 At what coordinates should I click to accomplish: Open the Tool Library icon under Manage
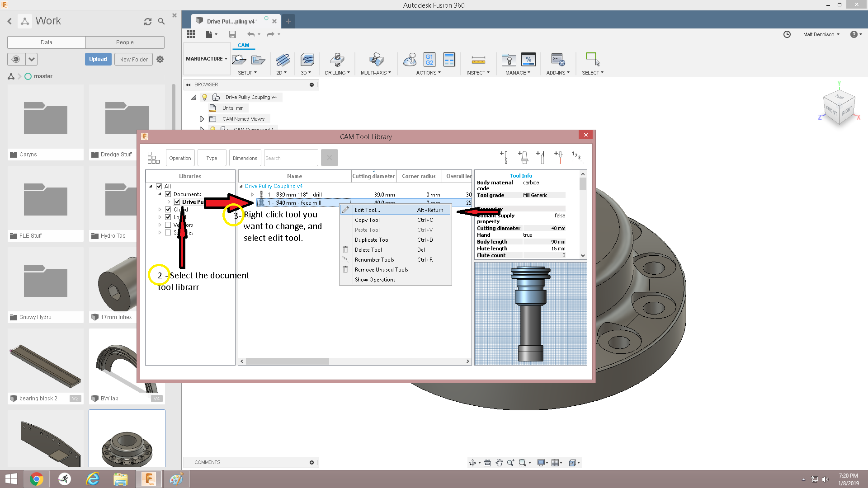pos(509,60)
